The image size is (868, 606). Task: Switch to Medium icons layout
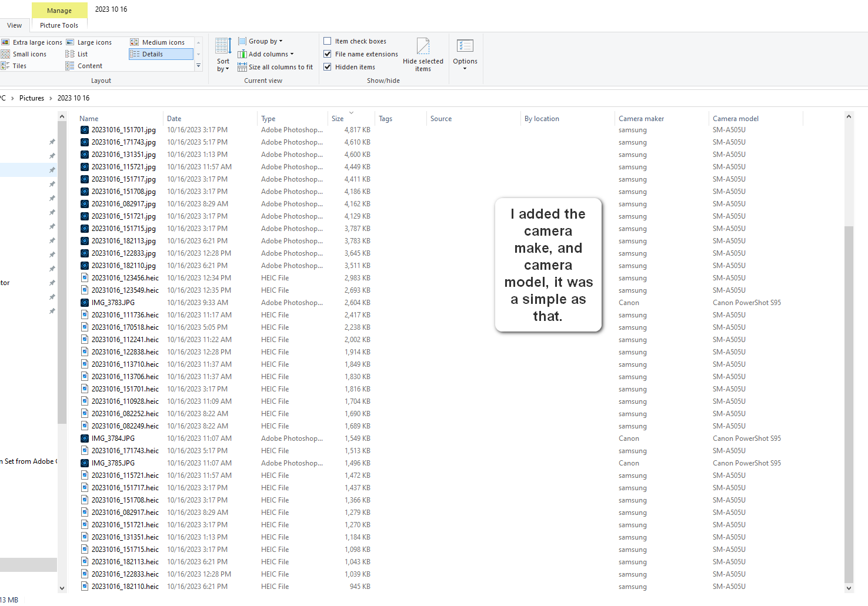click(x=159, y=42)
